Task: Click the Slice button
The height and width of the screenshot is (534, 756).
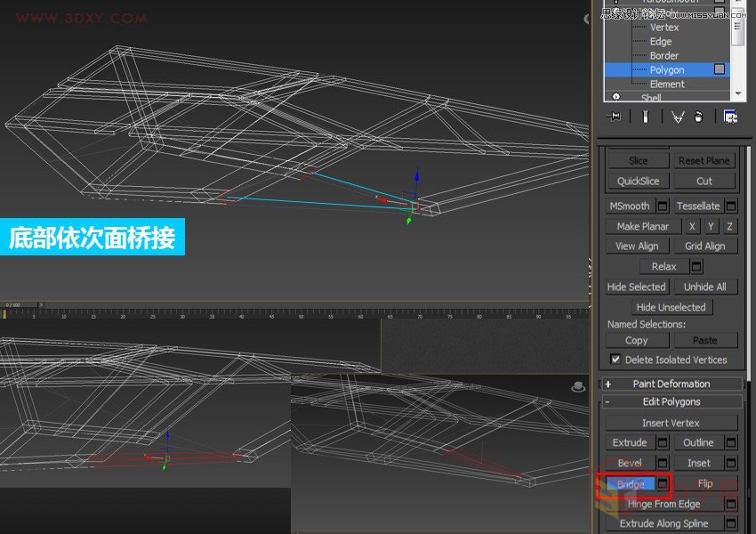Action: (x=638, y=160)
